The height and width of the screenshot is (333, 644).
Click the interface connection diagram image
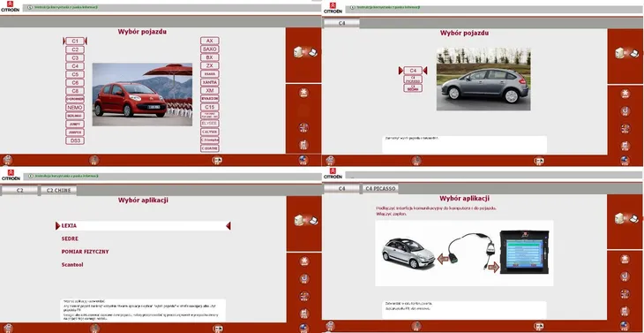464,254
